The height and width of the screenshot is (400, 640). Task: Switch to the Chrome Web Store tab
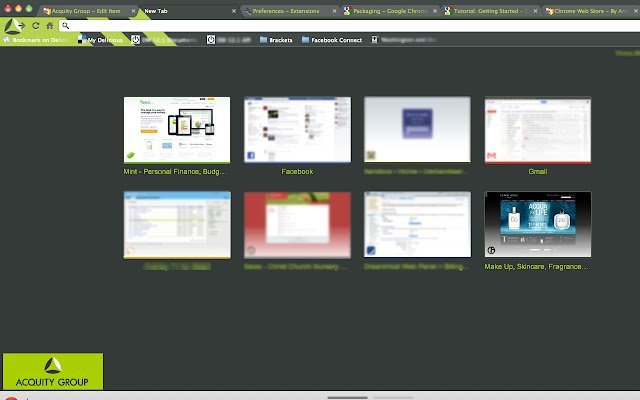591,11
